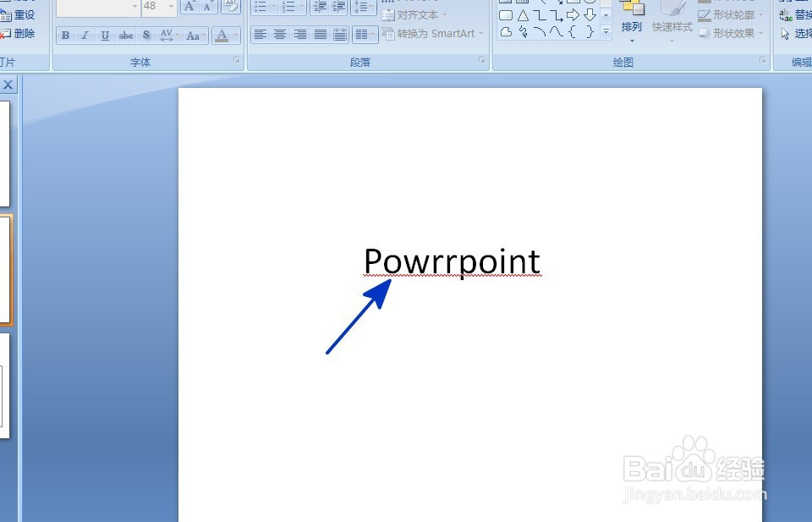The image size is (812, 522).
Task: Open Change Case Aa dropdown
Action: pyautogui.click(x=195, y=36)
